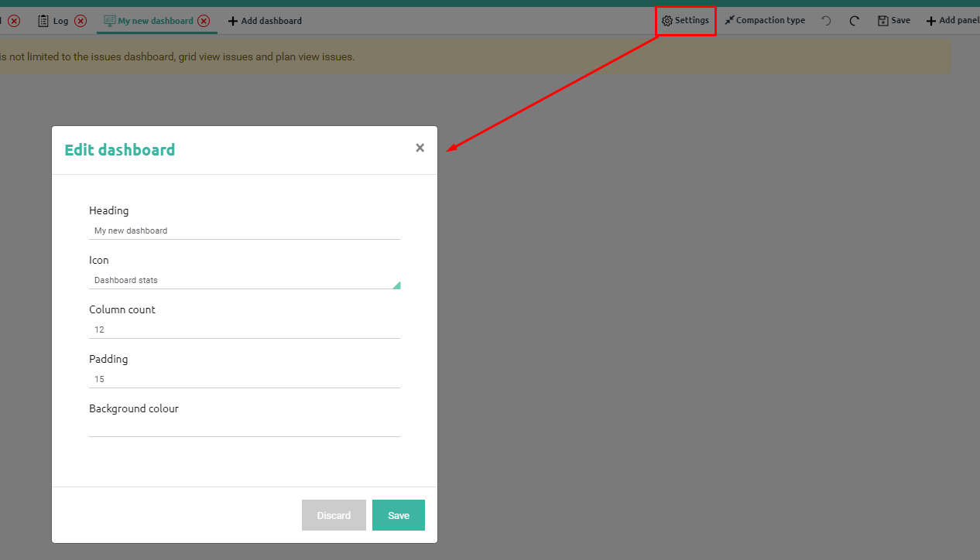Image resolution: width=980 pixels, height=560 pixels.
Task: Click the Padding field showing 15
Action: pos(245,378)
